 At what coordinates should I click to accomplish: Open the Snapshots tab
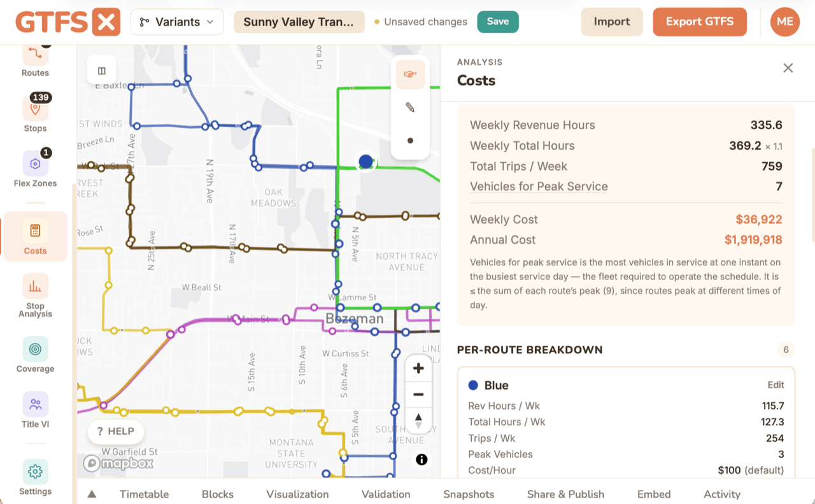click(469, 494)
